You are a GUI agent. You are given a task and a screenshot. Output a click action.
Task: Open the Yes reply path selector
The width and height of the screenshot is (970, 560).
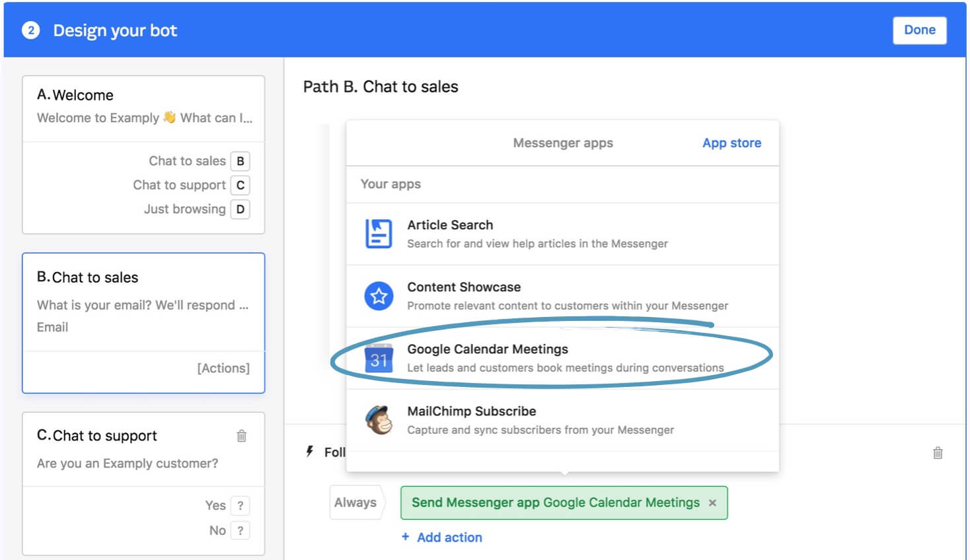coord(241,506)
